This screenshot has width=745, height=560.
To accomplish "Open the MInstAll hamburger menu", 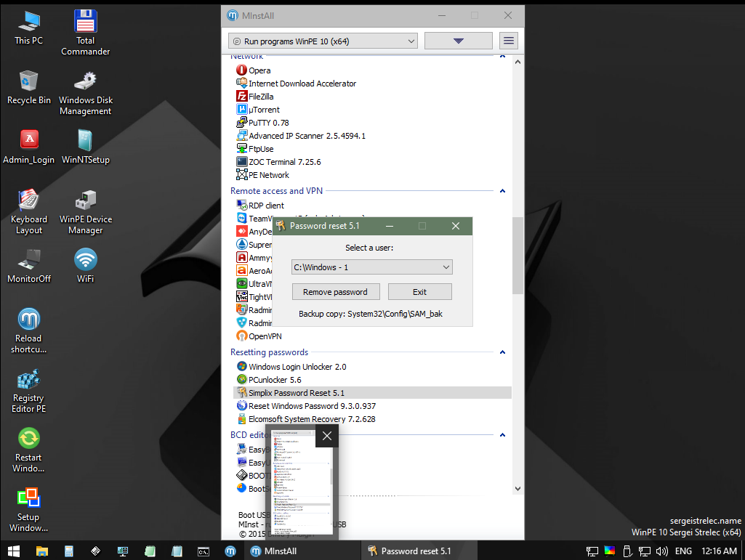I will tap(508, 41).
